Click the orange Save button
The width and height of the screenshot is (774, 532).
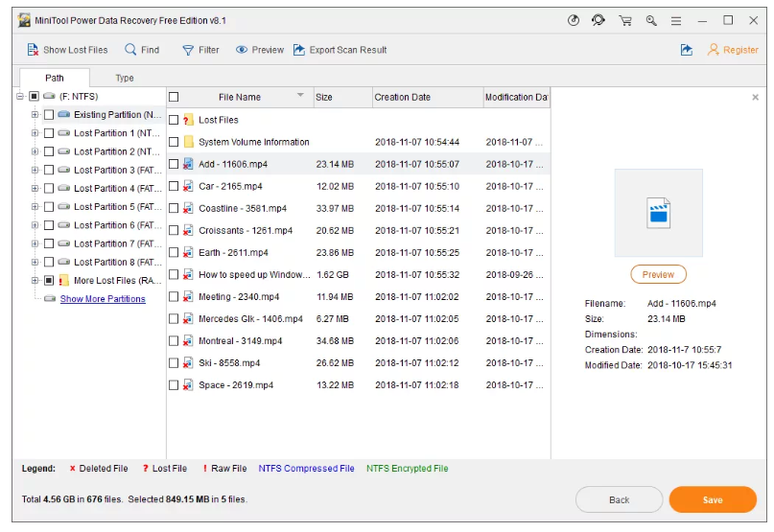tap(713, 500)
